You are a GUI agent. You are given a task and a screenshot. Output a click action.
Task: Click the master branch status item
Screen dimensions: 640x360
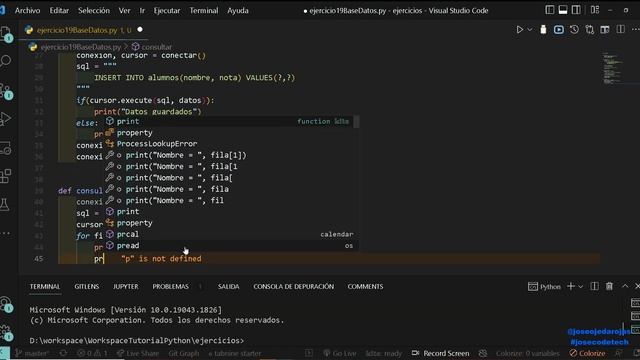tap(32, 353)
